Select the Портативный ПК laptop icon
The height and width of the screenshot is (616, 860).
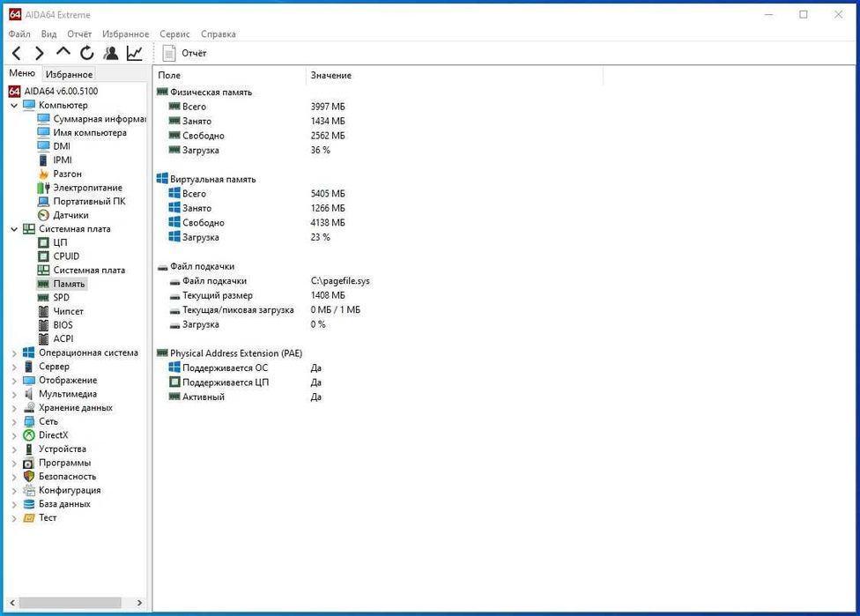point(43,201)
